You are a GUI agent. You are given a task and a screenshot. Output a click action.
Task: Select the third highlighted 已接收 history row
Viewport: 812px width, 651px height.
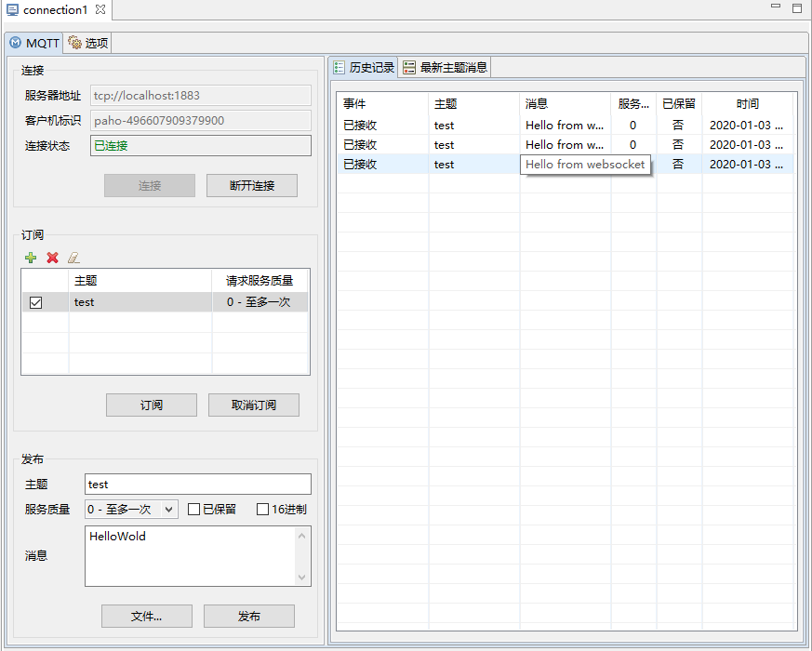pos(565,165)
